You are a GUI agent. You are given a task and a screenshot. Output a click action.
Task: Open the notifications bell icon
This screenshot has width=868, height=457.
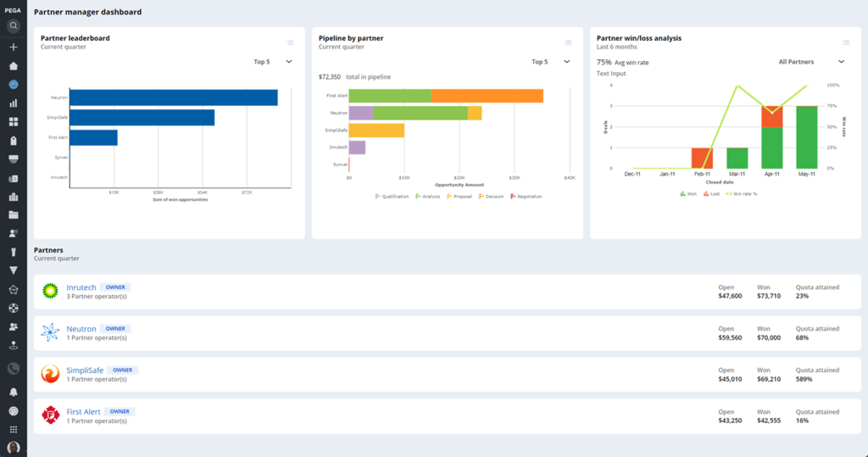click(14, 393)
